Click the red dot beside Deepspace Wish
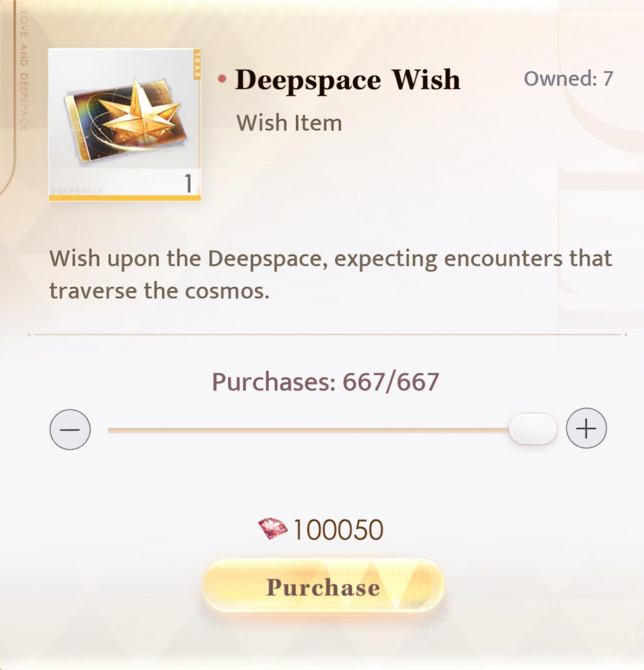 pos(222,79)
